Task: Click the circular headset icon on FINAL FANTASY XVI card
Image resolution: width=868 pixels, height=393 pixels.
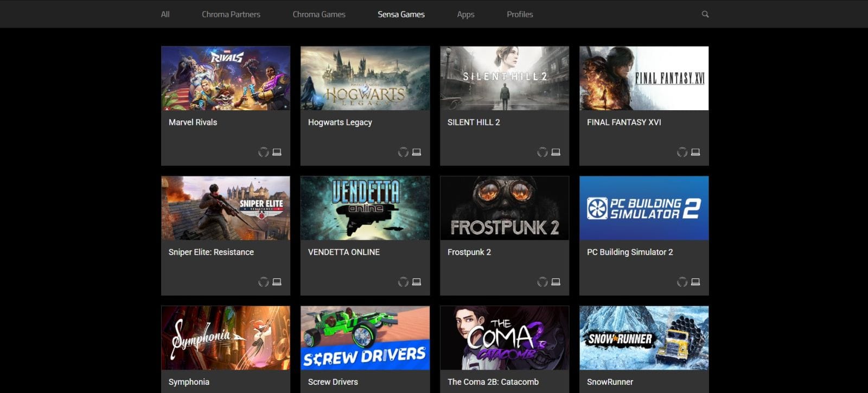Action: (x=682, y=152)
